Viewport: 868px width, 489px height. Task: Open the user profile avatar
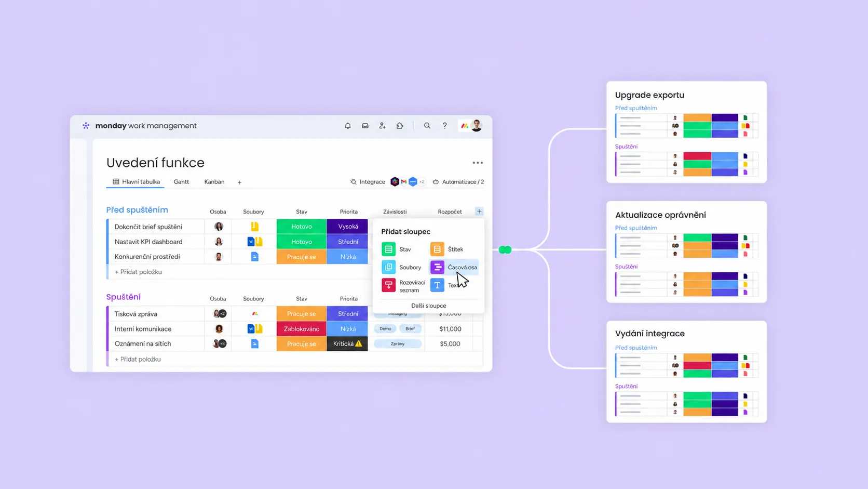click(x=477, y=125)
